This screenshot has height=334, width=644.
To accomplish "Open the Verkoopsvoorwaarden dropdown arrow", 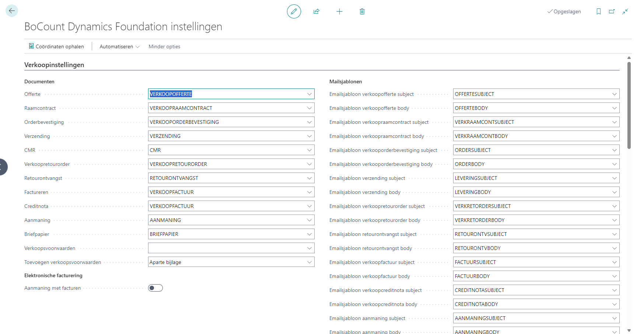I will click(309, 248).
